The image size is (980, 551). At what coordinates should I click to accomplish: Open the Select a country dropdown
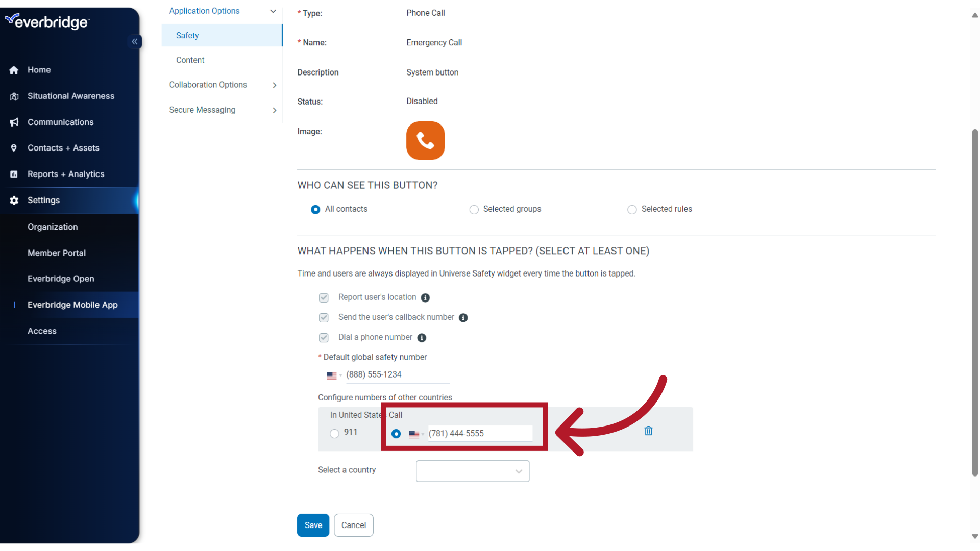click(472, 471)
